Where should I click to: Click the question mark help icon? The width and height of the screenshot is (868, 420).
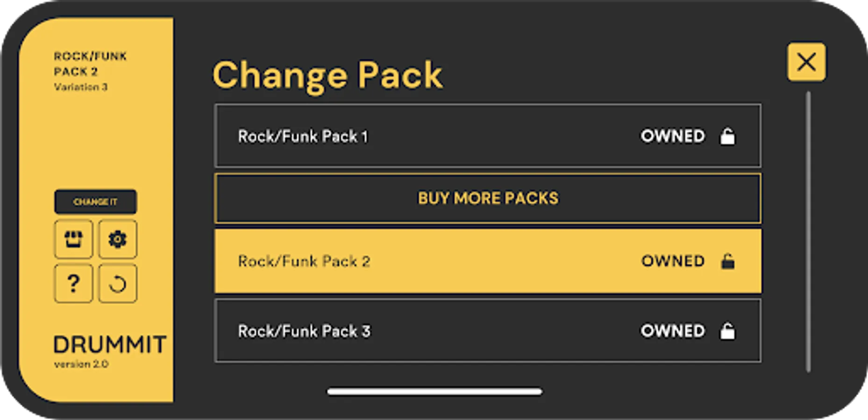tap(73, 284)
